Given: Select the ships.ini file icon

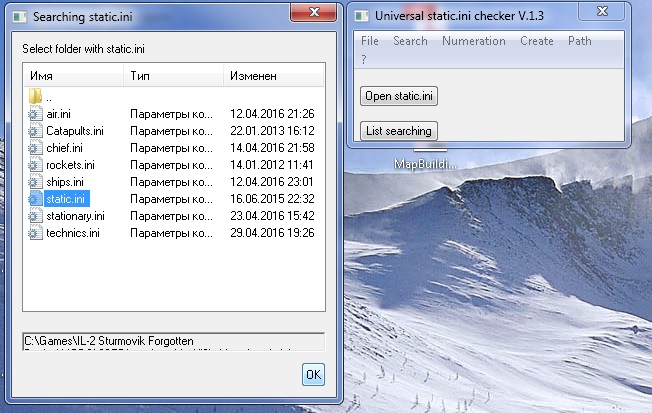Looking at the screenshot, I should coord(35,182).
